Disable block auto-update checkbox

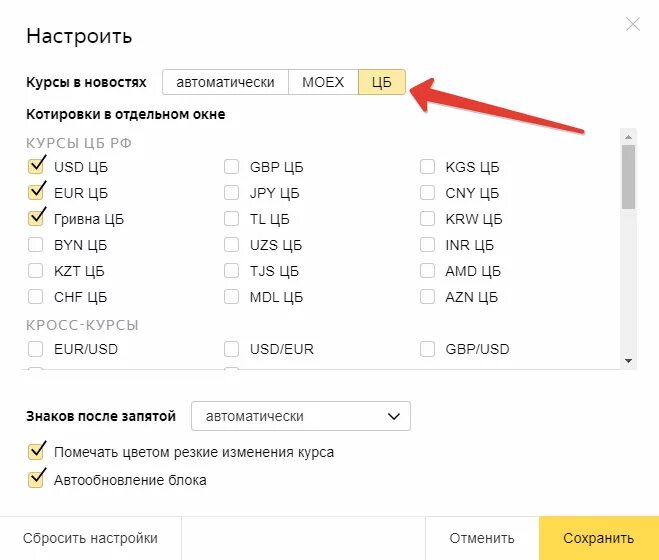coord(37,479)
